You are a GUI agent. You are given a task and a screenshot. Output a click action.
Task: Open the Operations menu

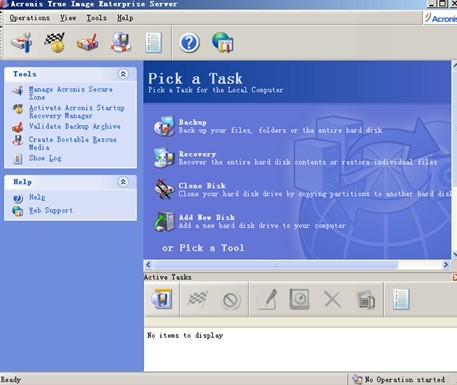tap(29, 18)
